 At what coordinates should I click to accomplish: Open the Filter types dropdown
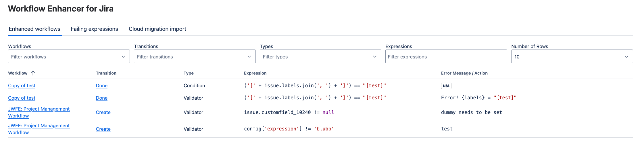point(320,57)
